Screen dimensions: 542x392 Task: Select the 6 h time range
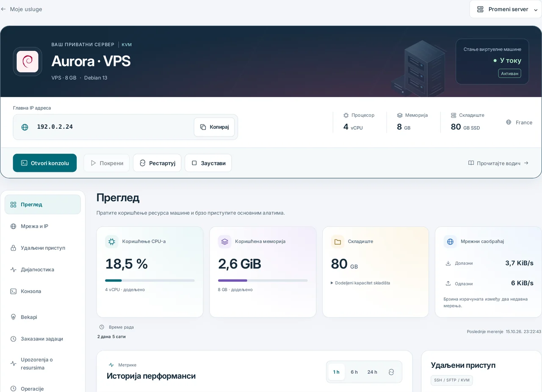click(354, 372)
